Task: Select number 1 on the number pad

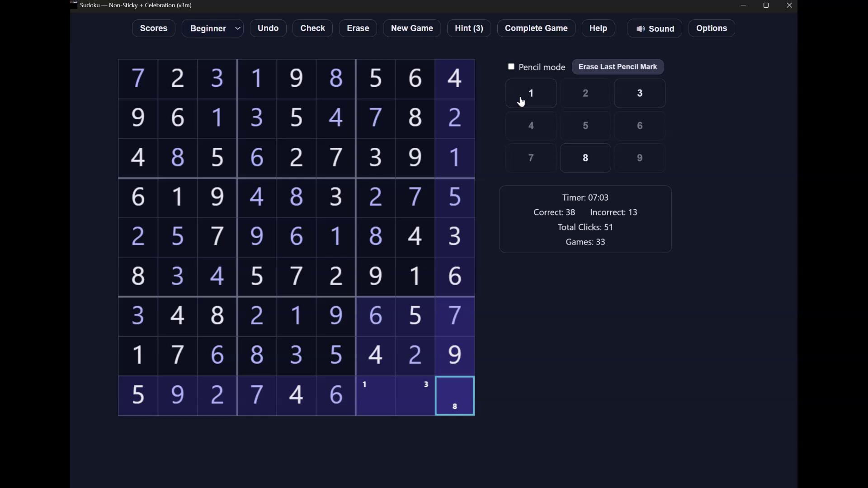Action: click(x=530, y=93)
